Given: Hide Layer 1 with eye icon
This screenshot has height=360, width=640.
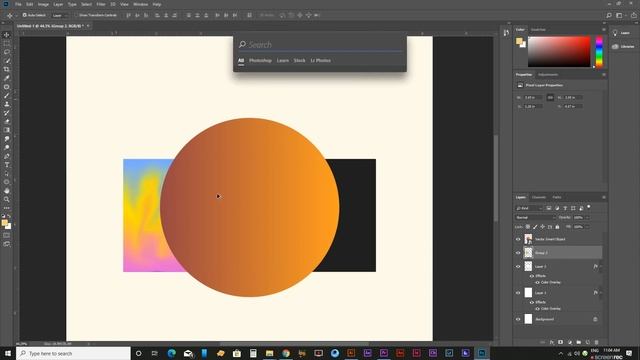Looking at the screenshot, I should [518, 293].
